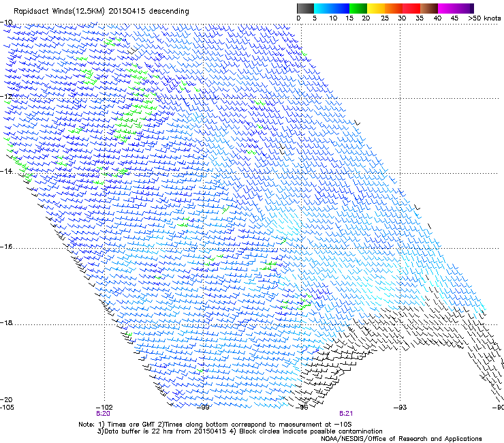
Task: Click the orange 25-30 knots legend swatch
Action: click(394, 8)
